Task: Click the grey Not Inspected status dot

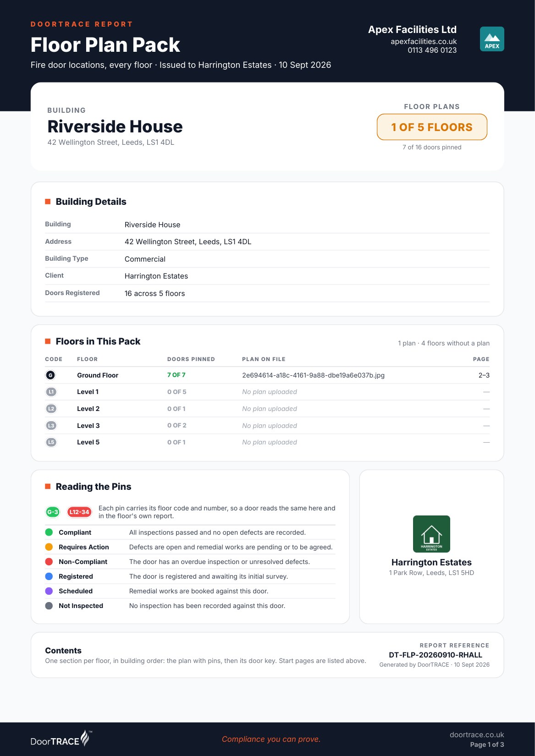Action: click(49, 606)
